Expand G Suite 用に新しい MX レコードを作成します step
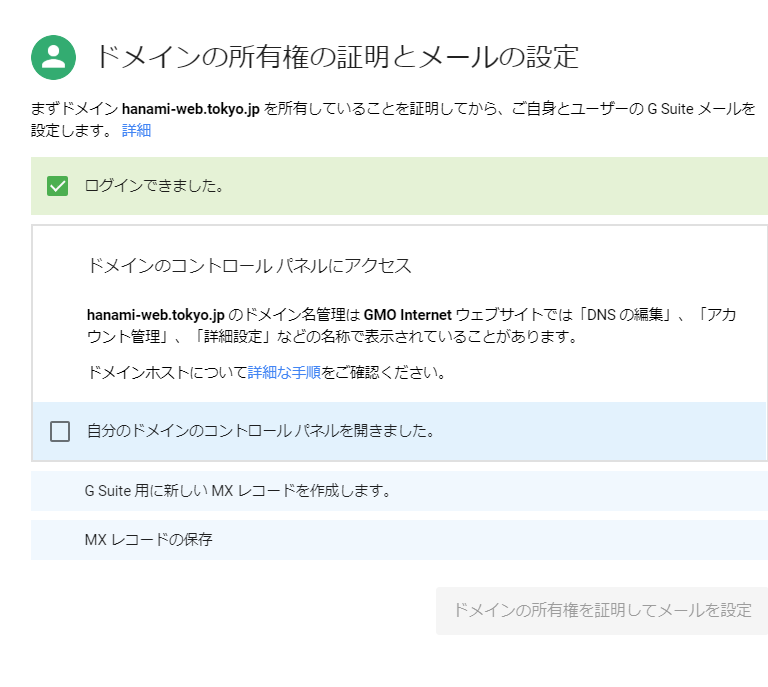This screenshot has height=687, width=768. [x=399, y=491]
